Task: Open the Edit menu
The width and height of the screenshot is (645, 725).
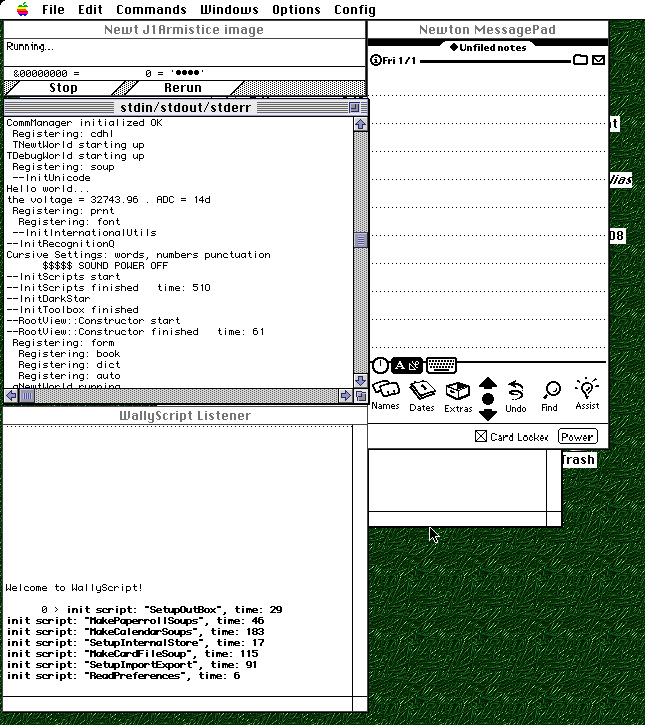Action: pyautogui.click(x=90, y=10)
